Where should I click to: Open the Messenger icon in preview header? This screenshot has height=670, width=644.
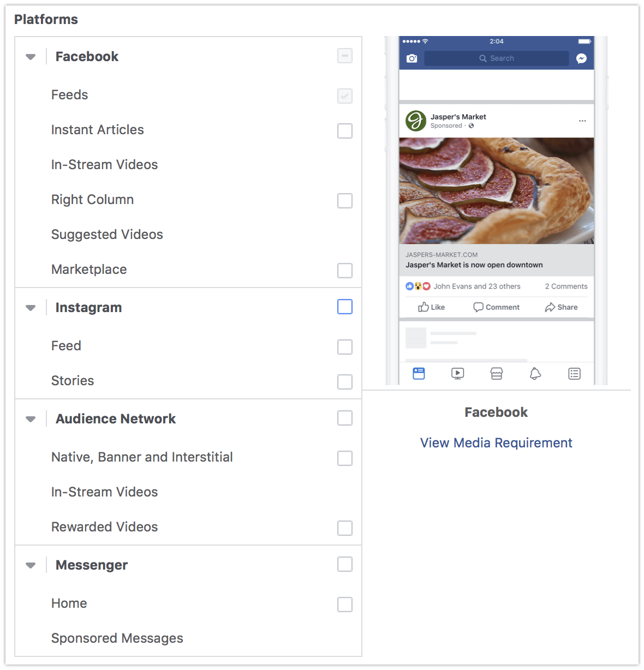coord(581,58)
